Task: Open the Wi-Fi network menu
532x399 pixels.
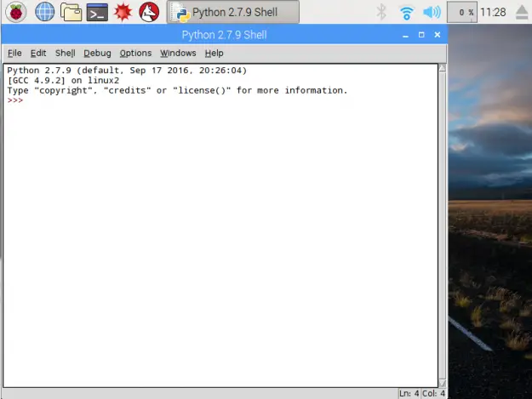Action: [x=407, y=13]
